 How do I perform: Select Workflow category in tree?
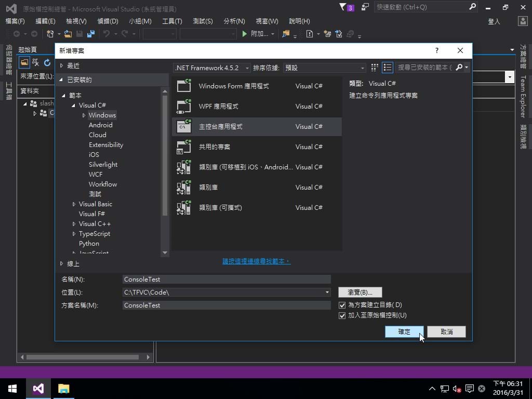point(103,184)
